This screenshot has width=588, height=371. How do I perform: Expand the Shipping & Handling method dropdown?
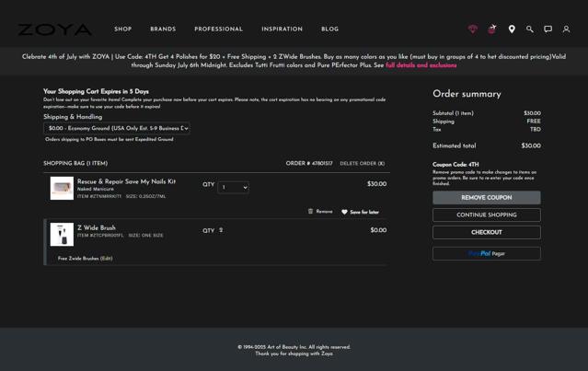(x=117, y=128)
